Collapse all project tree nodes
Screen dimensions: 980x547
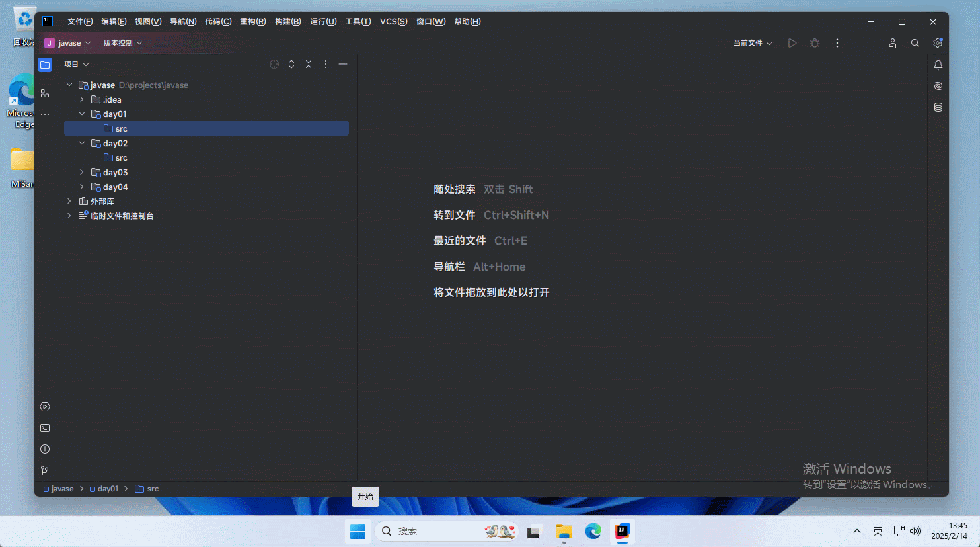309,64
